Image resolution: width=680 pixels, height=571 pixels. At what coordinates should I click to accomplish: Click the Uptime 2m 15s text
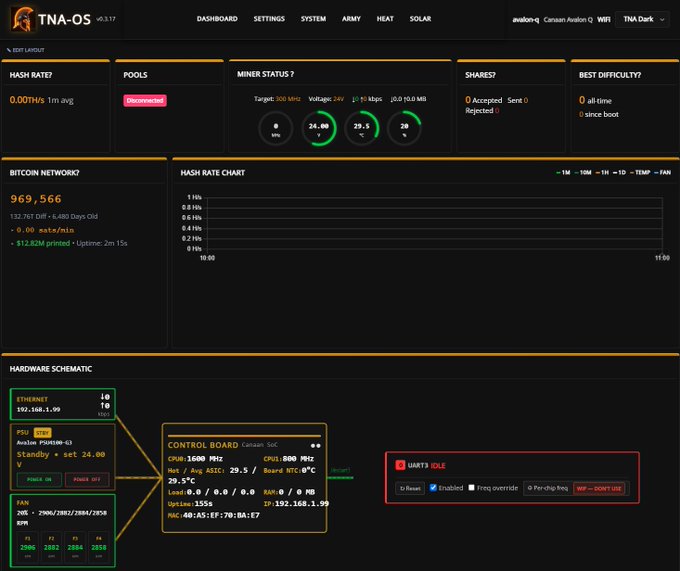click(x=101, y=243)
